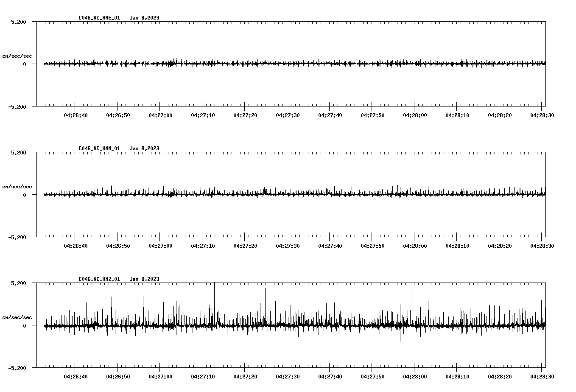
Task: Click the cm/sec/sec unit label of the HNZ plot
Action: click(x=17, y=316)
